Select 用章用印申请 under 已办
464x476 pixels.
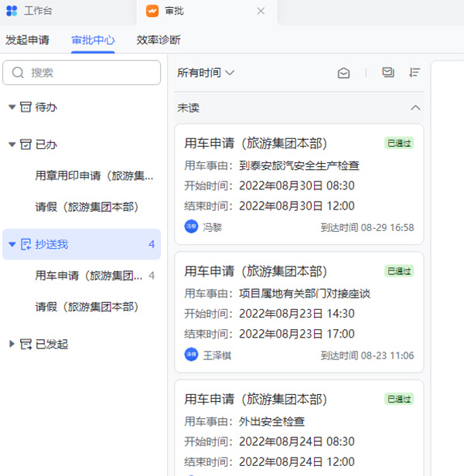click(x=94, y=176)
